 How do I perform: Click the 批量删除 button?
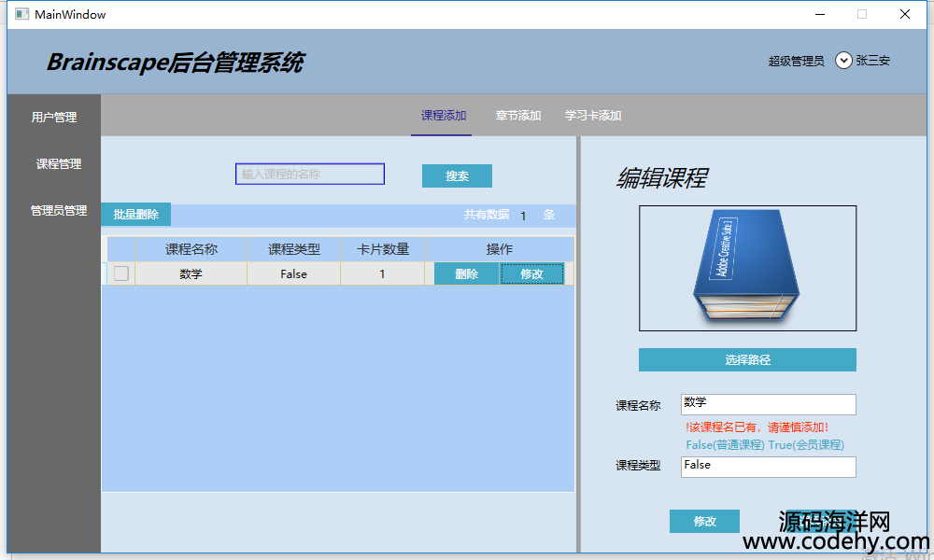pyautogui.click(x=135, y=215)
